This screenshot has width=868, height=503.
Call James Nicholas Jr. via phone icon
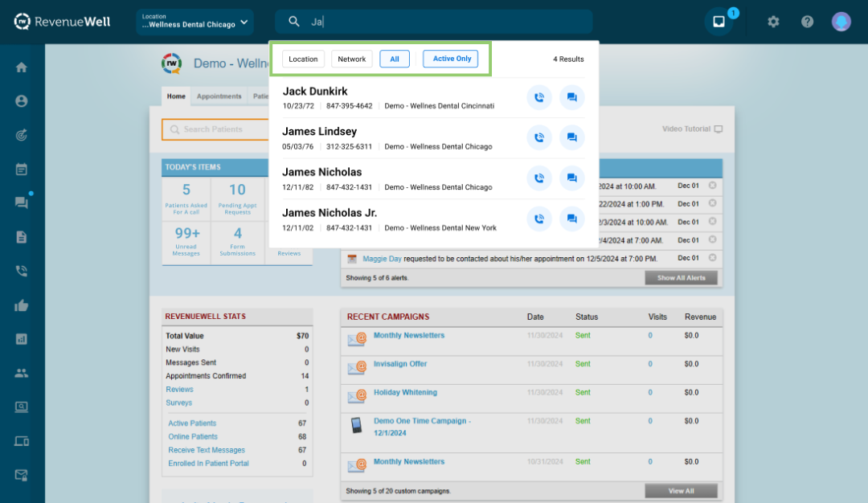point(538,219)
